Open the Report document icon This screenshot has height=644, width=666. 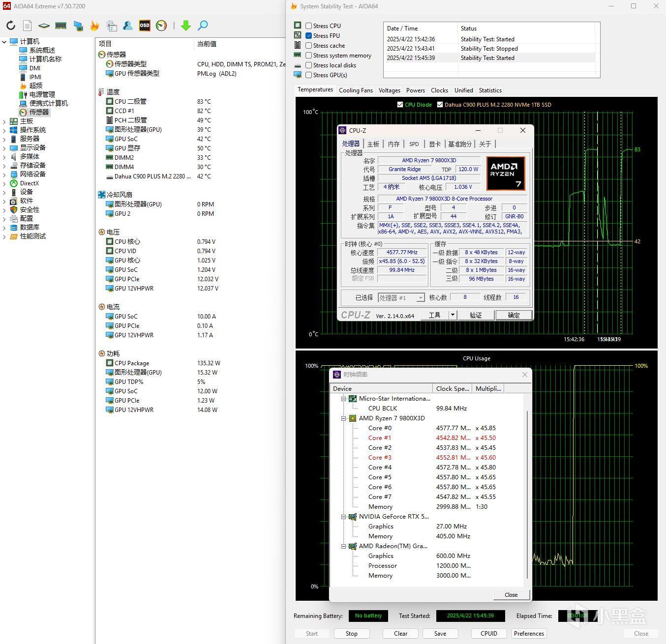pos(28,26)
